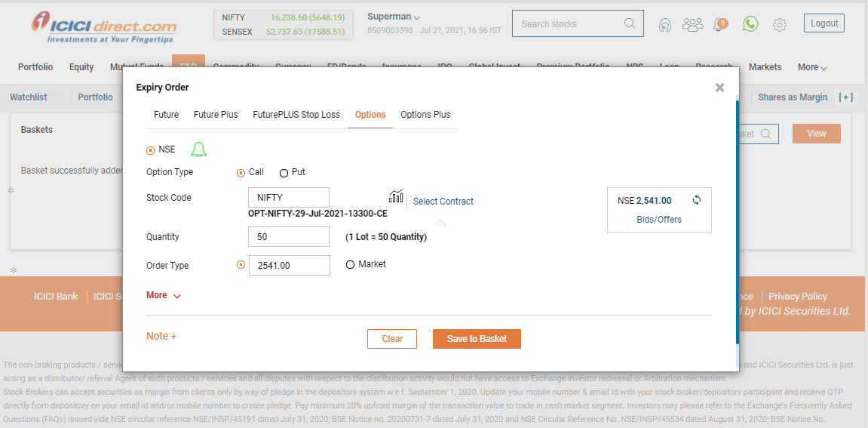Switch to the Future Plus tab
The width and height of the screenshot is (868, 428).
[216, 115]
